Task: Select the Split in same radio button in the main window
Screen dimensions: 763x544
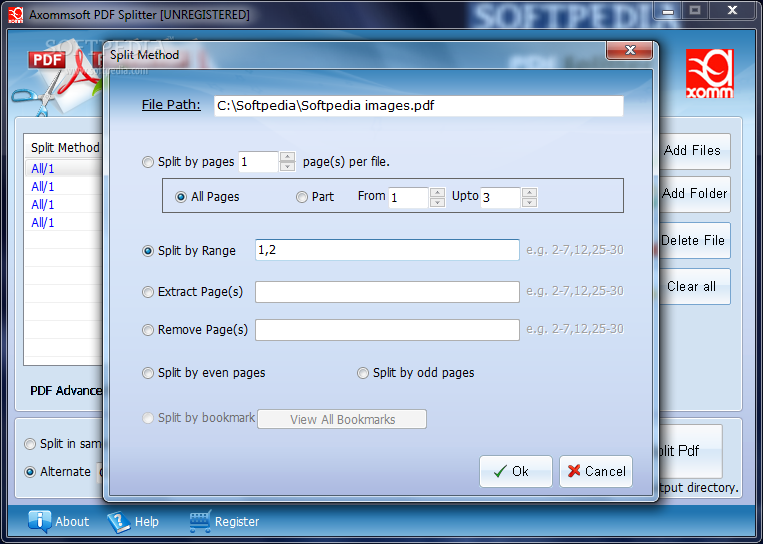Action: coord(30,444)
